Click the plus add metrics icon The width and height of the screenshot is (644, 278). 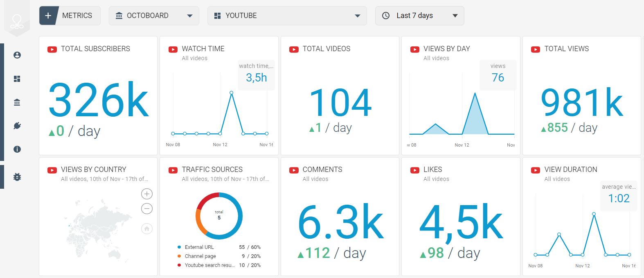pos(48,16)
